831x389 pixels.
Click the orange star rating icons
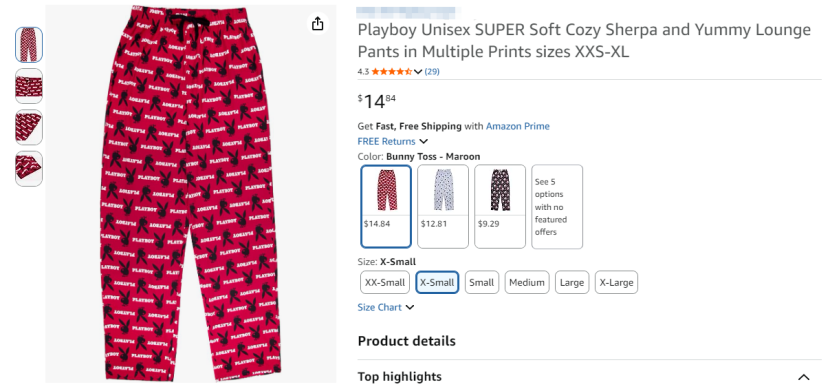pyautogui.click(x=392, y=72)
